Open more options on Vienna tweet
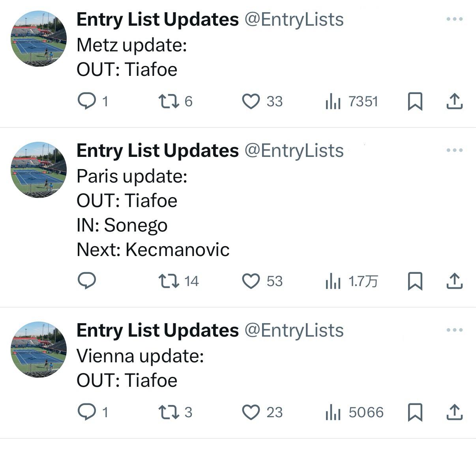 coord(454,330)
